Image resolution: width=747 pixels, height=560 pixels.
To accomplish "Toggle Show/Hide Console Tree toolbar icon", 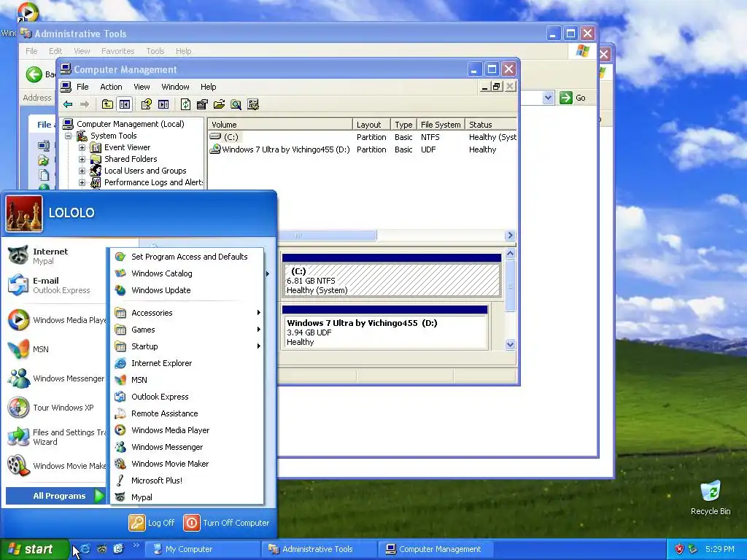I will coord(125,104).
